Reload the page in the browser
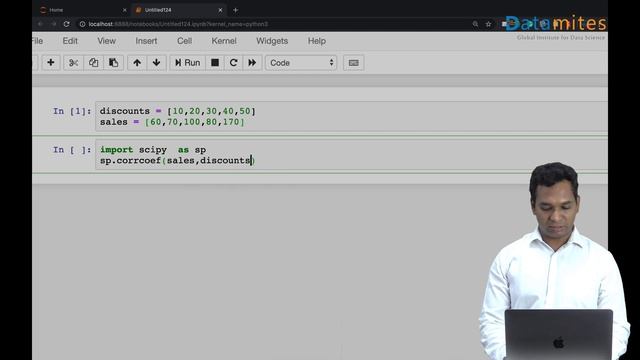The image size is (640, 360). coord(67,24)
